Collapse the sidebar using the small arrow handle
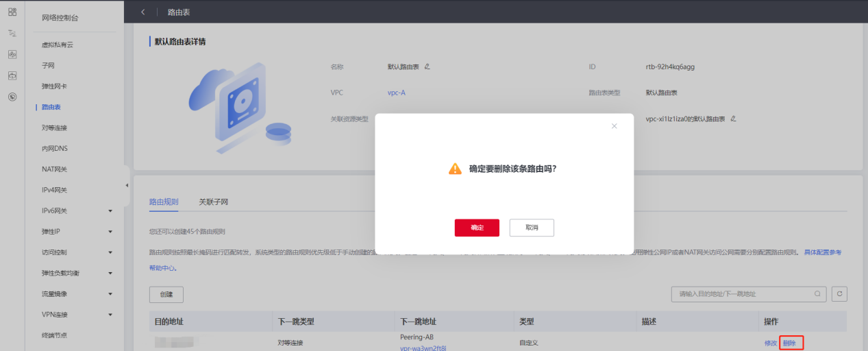 click(127, 186)
